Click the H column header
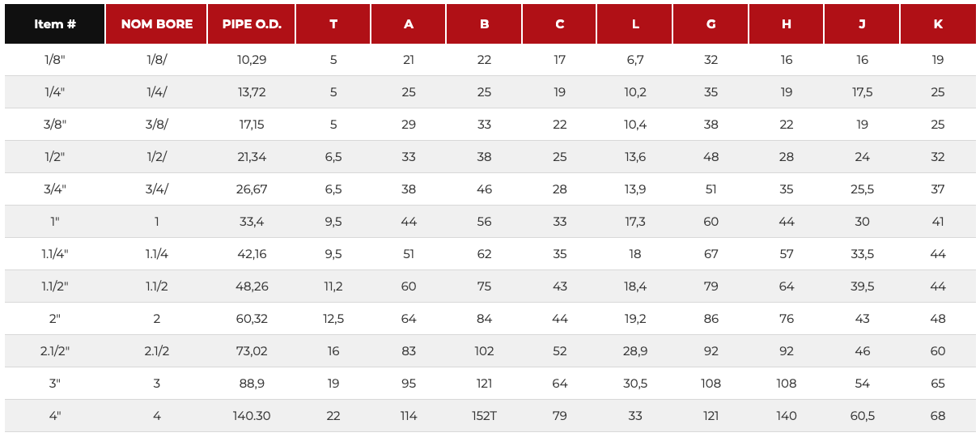Screen dimensions: 980x437 click(787, 24)
